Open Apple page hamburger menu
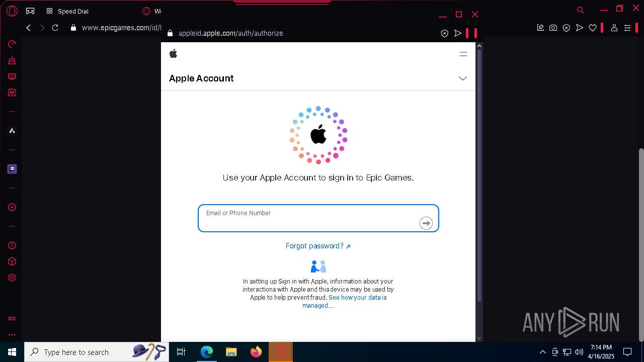This screenshot has width=644, height=362. 463,54
